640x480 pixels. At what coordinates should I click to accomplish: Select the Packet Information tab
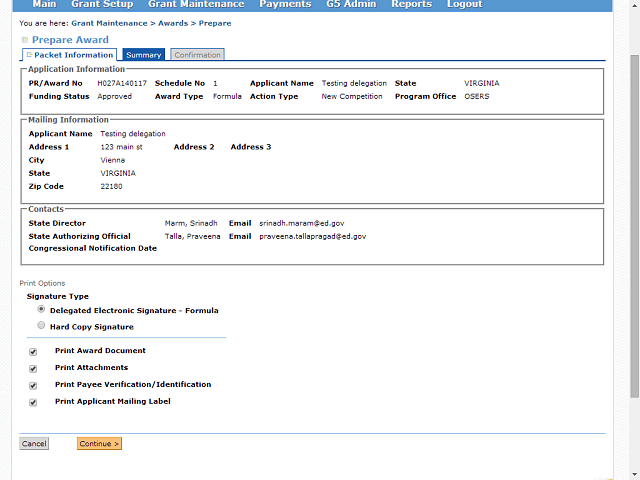pyautogui.click(x=70, y=55)
